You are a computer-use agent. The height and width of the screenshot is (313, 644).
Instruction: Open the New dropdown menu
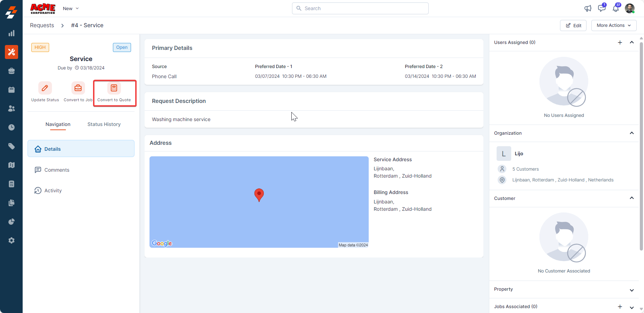point(71,8)
